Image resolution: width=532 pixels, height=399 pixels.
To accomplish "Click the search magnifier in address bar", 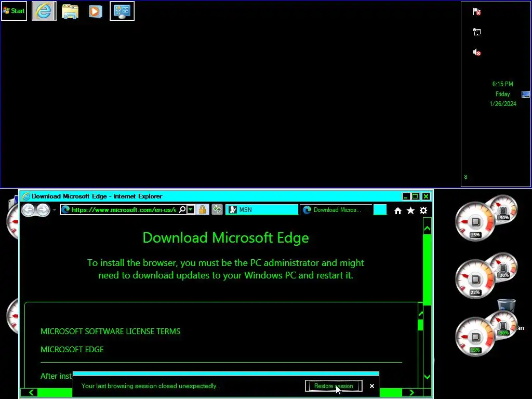I will [182, 210].
